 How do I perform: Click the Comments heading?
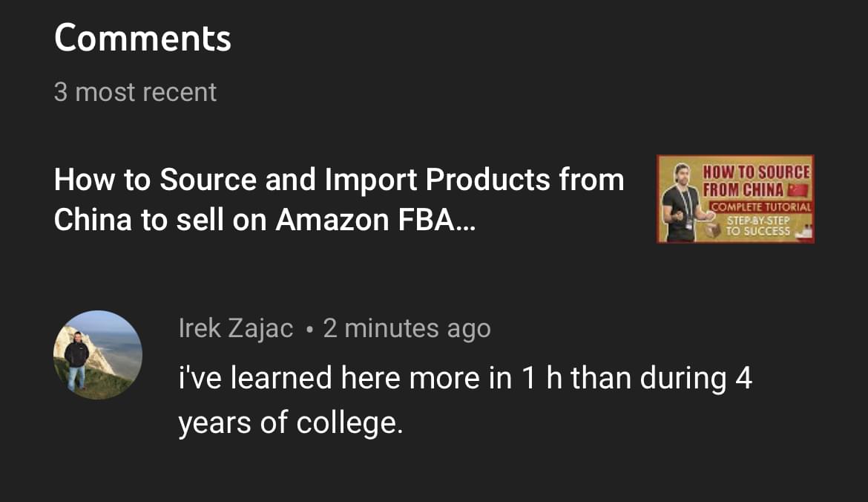(x=142, y=38)
